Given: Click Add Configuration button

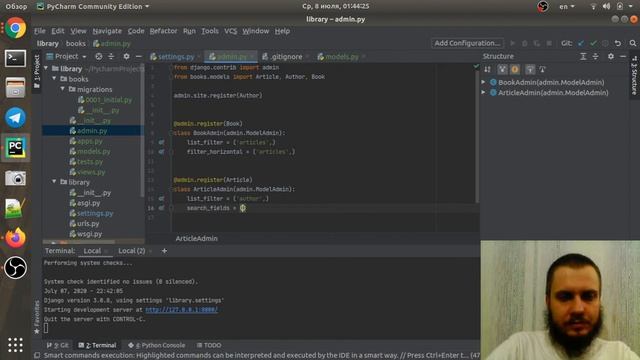Looking at the screenshot, I should coord(467,43).
